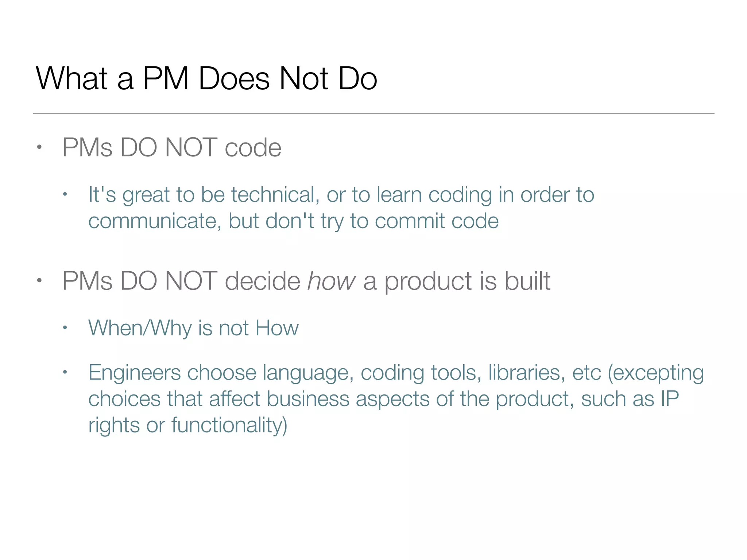Viewport: 747px width, 560px height.
Task: Click the sub-bullet dot before 'When/Why'
Action: (65, 327)
